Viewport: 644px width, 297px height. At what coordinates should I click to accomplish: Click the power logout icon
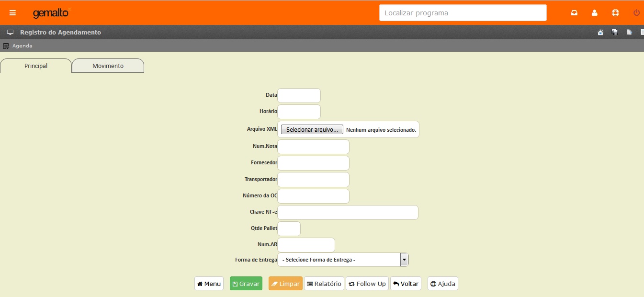click(636, 13)
